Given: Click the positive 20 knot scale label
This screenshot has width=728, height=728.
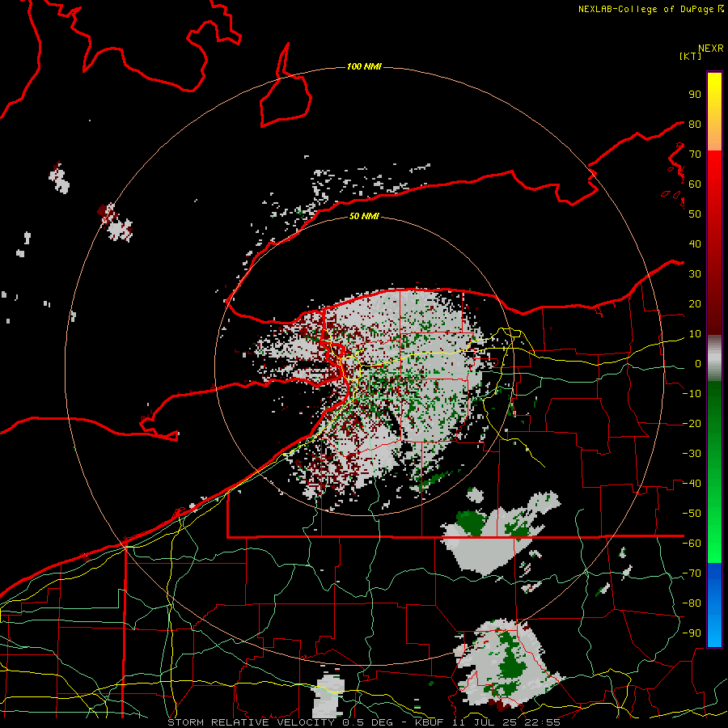Looking at the screenshot, I should tap(695, 303).
